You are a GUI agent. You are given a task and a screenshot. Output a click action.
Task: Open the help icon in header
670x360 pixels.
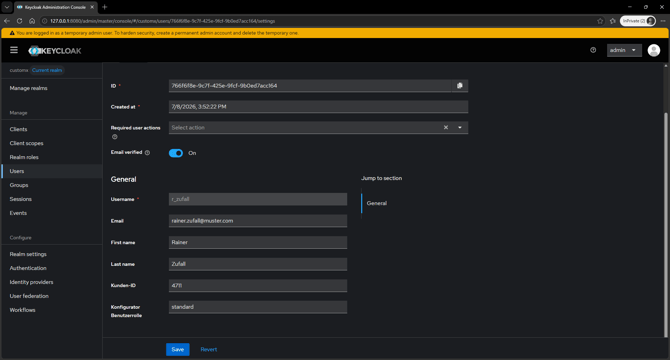click(593, 50)
